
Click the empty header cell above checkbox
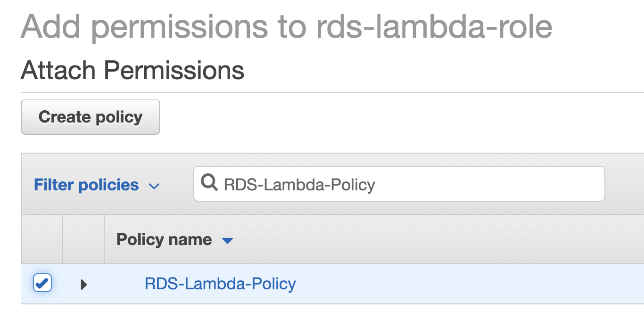tap(42, 239)
